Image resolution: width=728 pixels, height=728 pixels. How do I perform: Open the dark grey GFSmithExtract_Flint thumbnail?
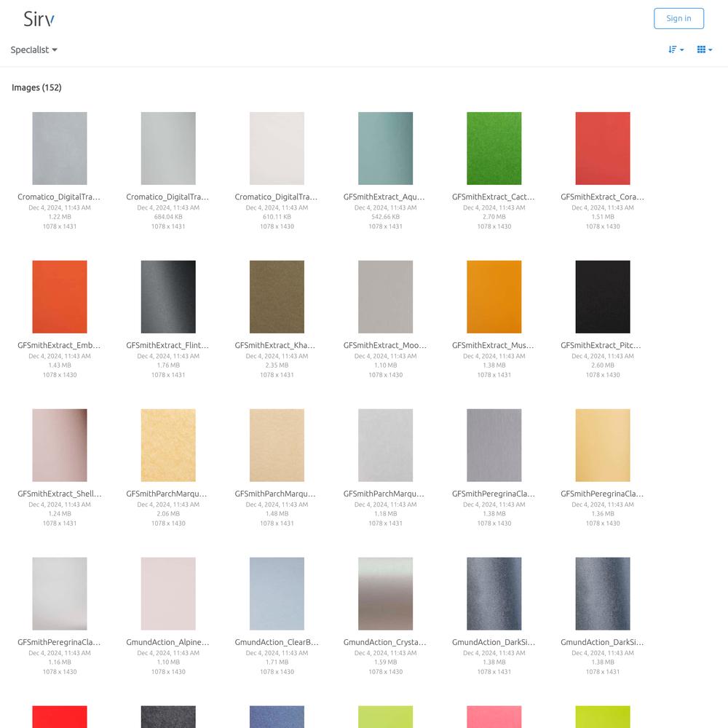tap(168, 297)
